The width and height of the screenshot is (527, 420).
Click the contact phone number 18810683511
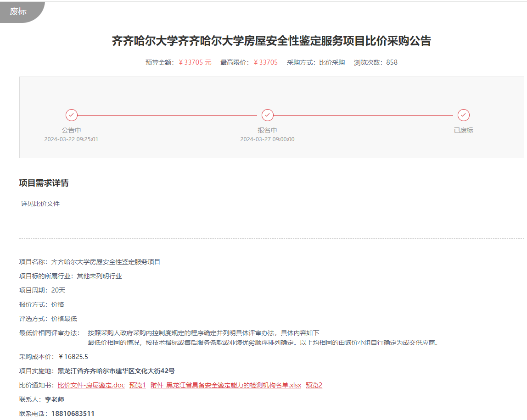click(73, 414)
